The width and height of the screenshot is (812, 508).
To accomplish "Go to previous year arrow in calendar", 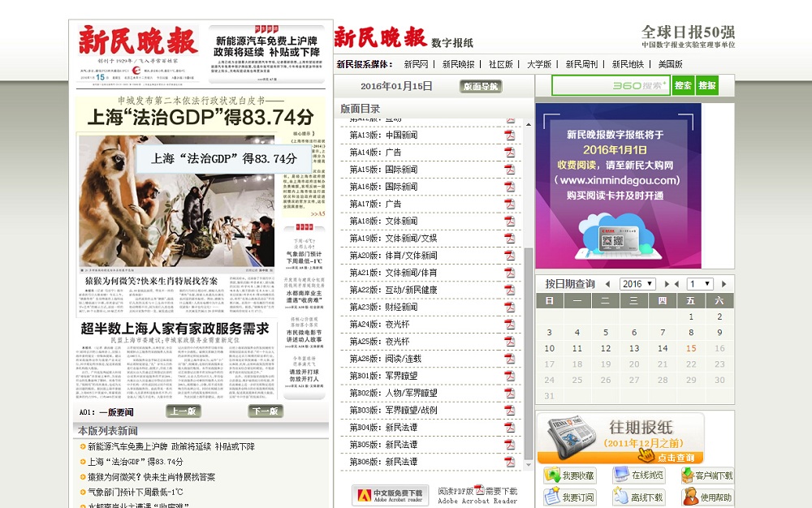I will pyautogui.click(x=607, y=284).
